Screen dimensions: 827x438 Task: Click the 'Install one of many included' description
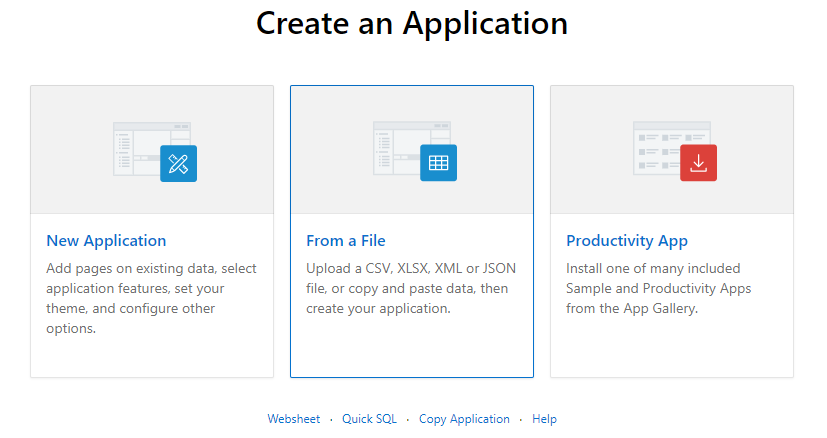(x=659, y=288)
